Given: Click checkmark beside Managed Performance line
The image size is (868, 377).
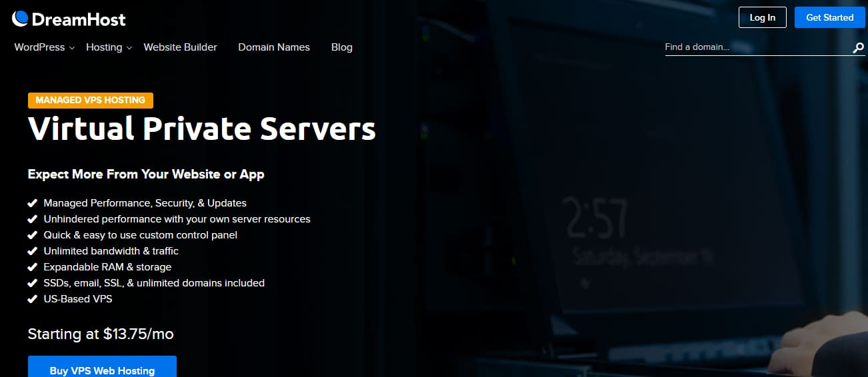Looking at the screenshot, I should click(32, 203).
